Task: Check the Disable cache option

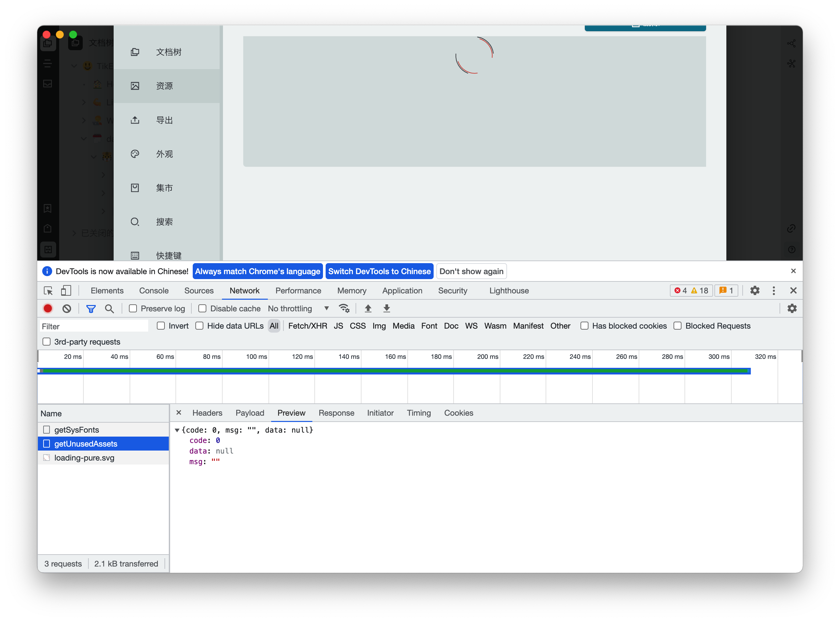Action: pos(202,309)
